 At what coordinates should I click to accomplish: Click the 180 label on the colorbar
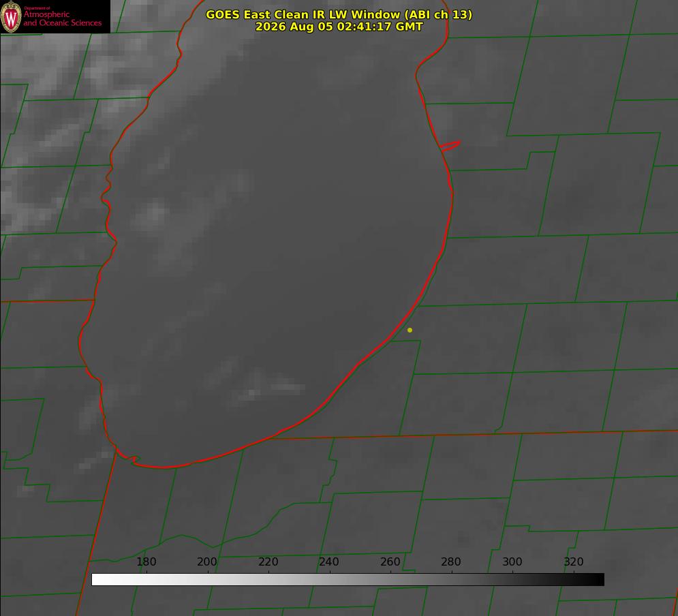point(146,561)
